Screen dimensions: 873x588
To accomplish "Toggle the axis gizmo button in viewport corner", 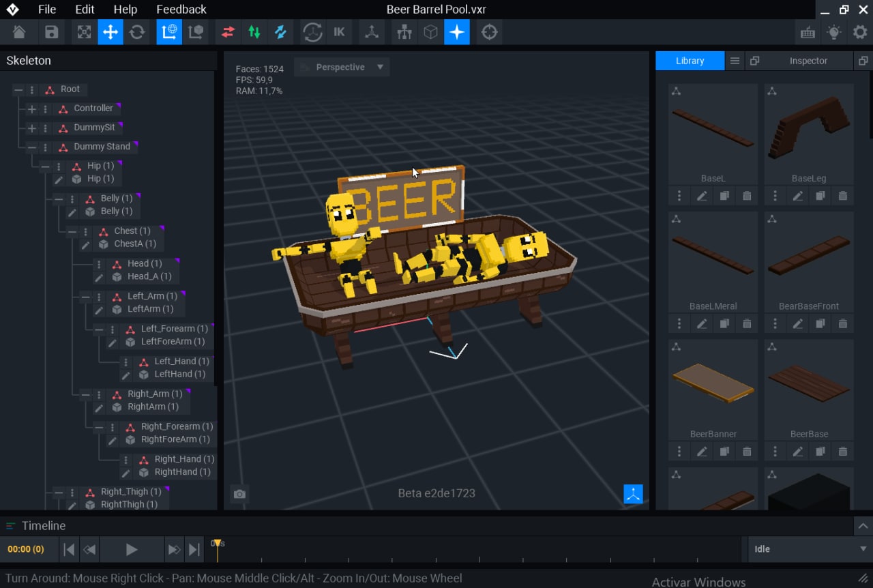I will 633,495.
